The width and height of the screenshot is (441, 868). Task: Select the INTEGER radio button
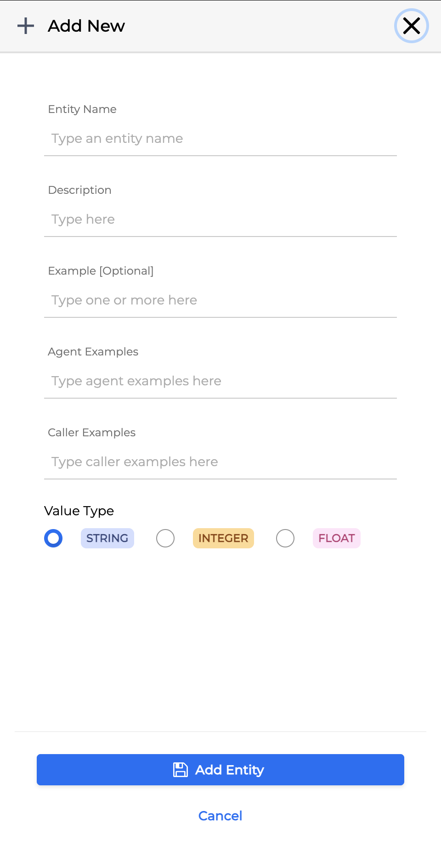click(x=165, y=538)
